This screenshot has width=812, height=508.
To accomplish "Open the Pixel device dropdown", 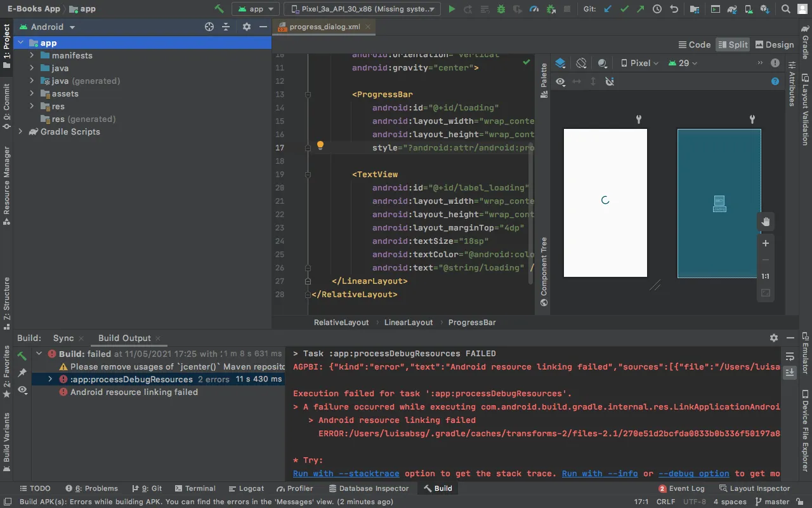I will [640, 63].
